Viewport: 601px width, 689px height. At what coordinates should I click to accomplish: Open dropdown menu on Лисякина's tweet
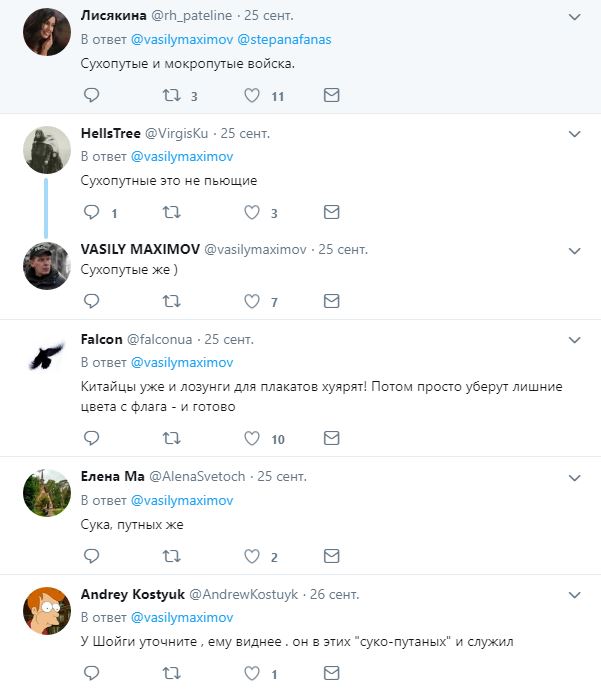[574, 17]
